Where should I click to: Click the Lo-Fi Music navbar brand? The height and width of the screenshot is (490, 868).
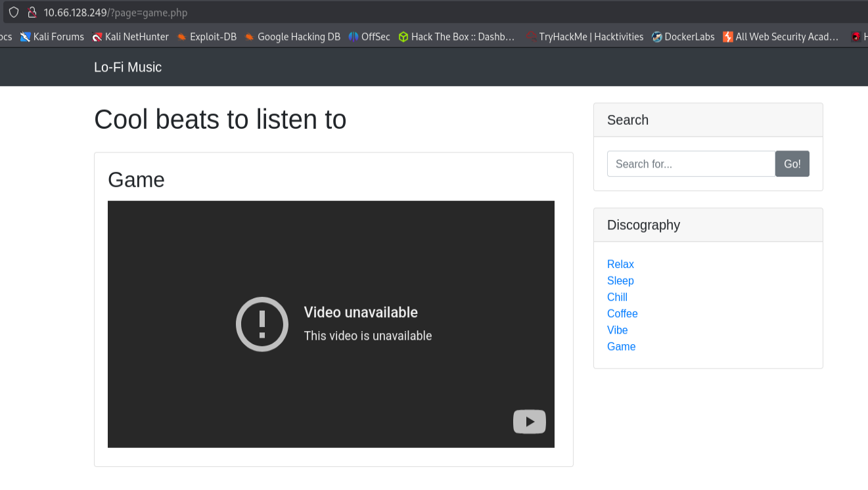point(127,67)
